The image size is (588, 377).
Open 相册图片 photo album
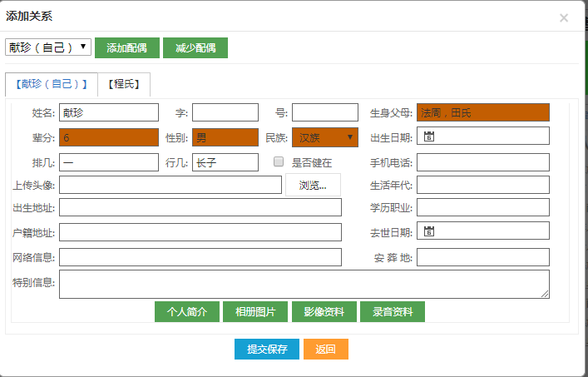click(255, 312)
